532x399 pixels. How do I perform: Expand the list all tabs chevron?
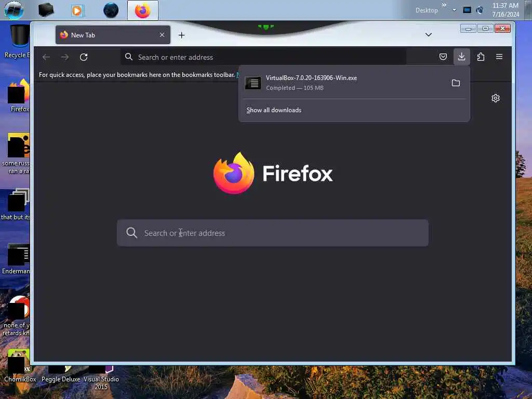click(428, 35)
